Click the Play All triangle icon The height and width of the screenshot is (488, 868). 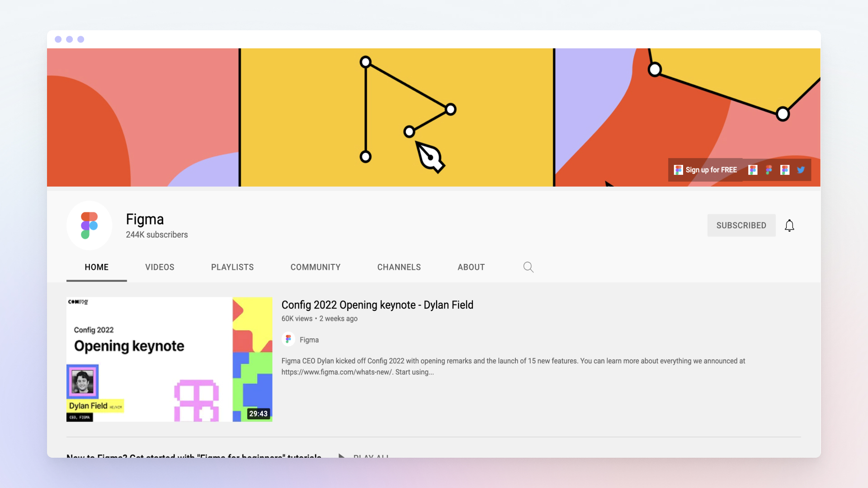point(342,455)
